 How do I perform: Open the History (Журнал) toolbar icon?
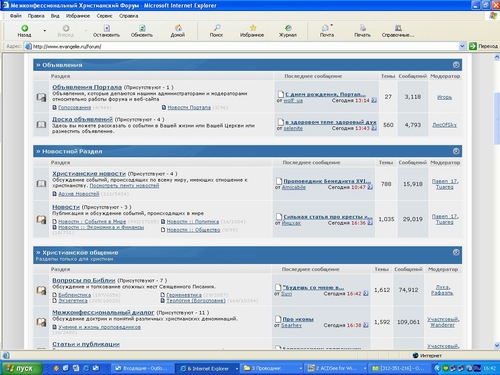tap(288, 28)
